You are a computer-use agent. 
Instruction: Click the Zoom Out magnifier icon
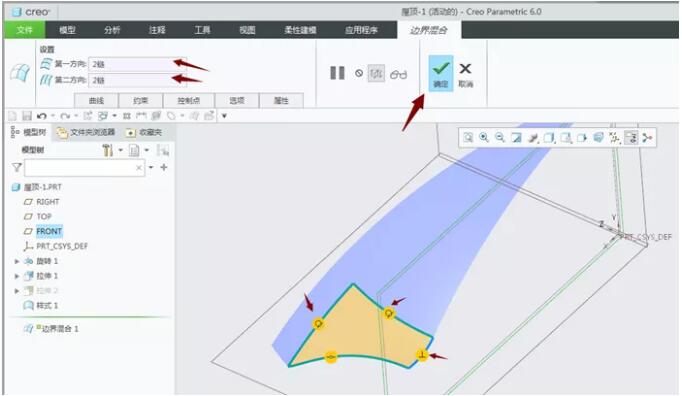click(500, 138)
